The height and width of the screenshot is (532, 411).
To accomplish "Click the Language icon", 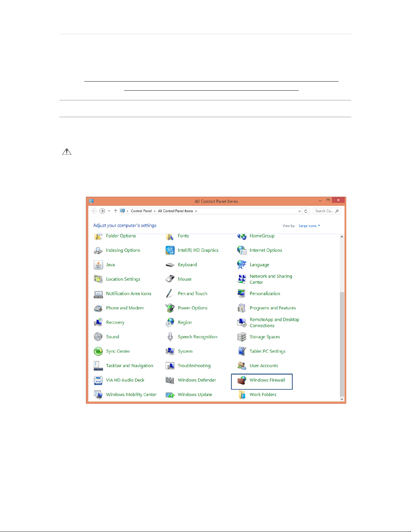I will [242, 265].
